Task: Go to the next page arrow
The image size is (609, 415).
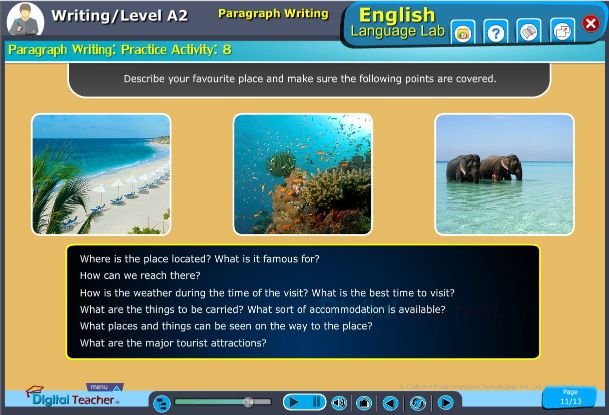Action: click(445, 403)
